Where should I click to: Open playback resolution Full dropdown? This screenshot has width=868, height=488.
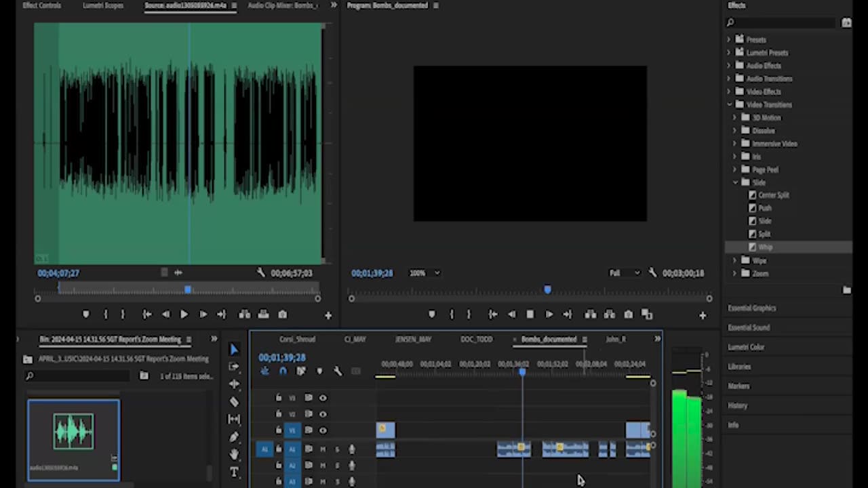(624, 272)
